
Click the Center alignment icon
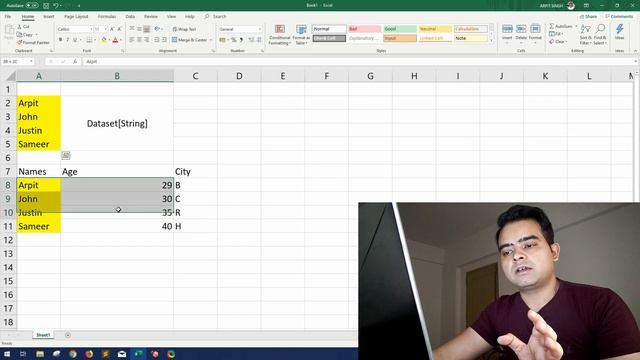coord(139,40)
